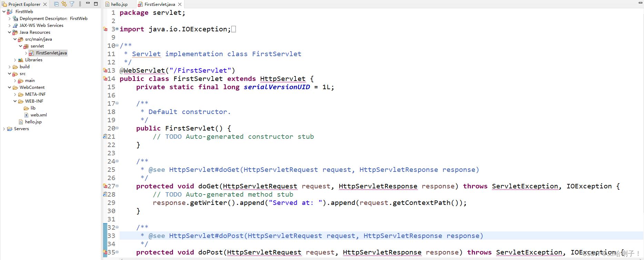Open the Project Explorer view menu
The image size is (644, 260).
click(x=80, y=4)
